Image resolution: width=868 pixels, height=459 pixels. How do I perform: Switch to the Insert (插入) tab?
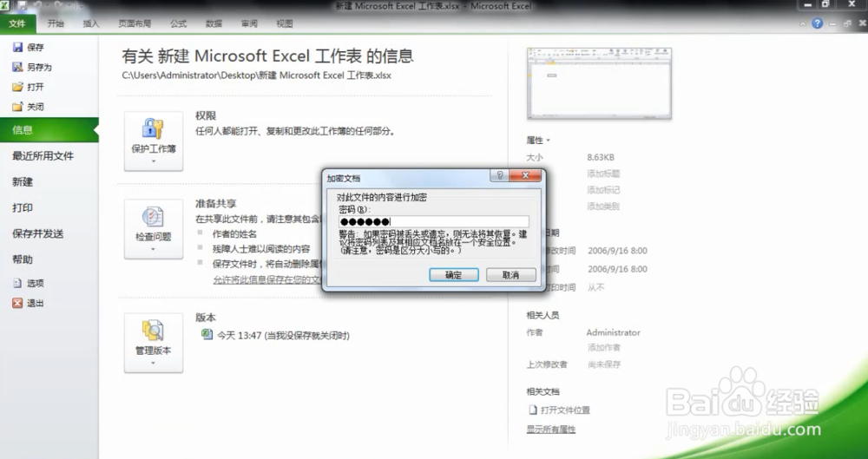pos(91,23)
